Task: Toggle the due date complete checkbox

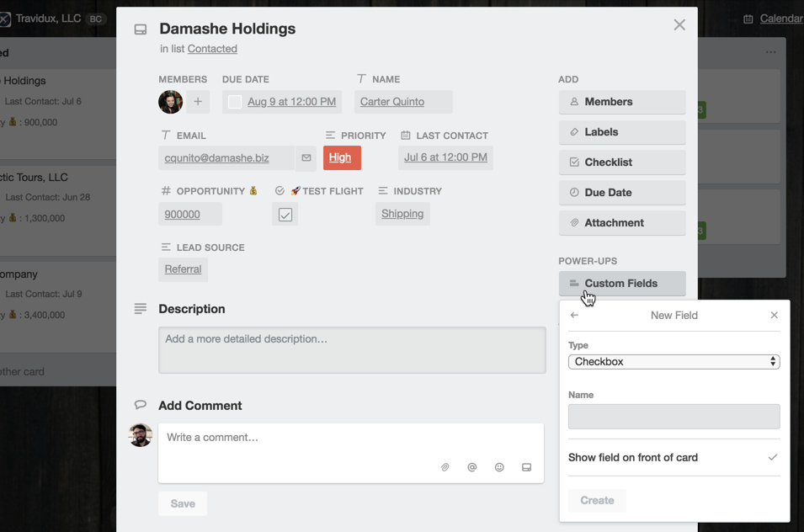Action: coord(235,102)
